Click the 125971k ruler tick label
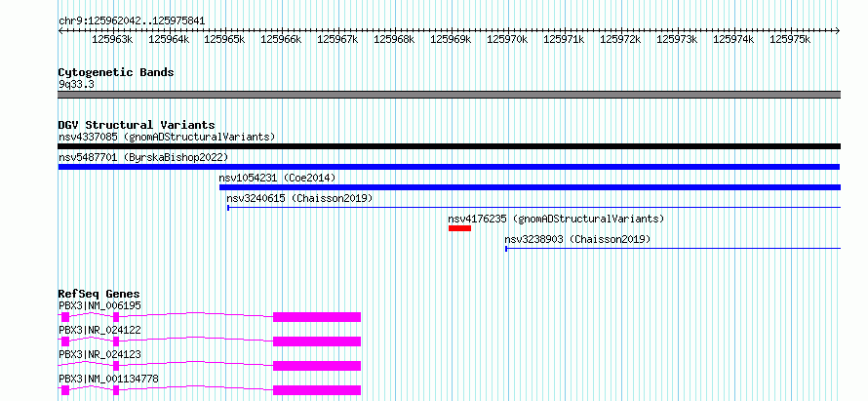 click(x=564, y=39)
